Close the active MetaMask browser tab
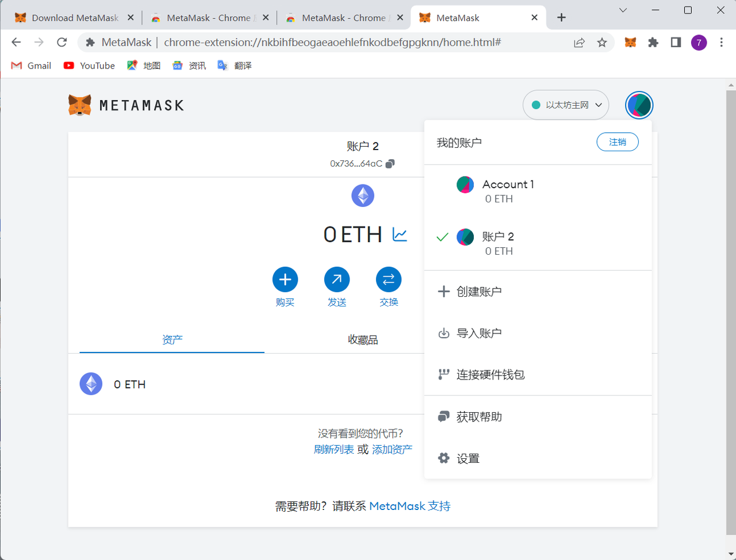This screenshot has height=560, width=736. point(534,18)
